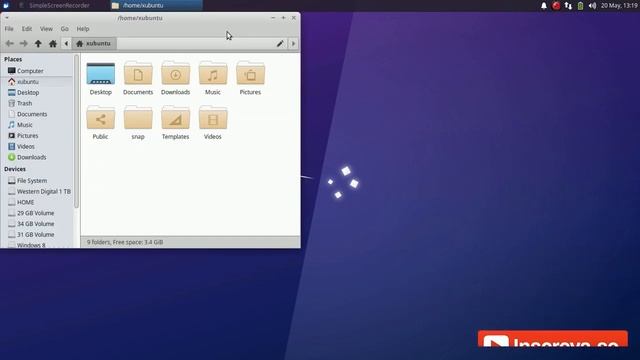The image size is (640, 360).
Task: Open the network connection tray icon
Action: tap(568, 6)
